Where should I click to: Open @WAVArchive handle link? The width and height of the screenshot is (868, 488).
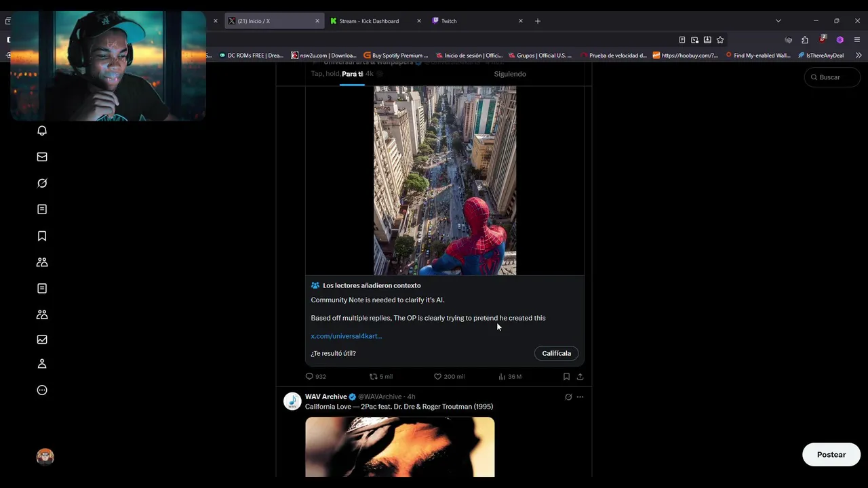(380, 396)
